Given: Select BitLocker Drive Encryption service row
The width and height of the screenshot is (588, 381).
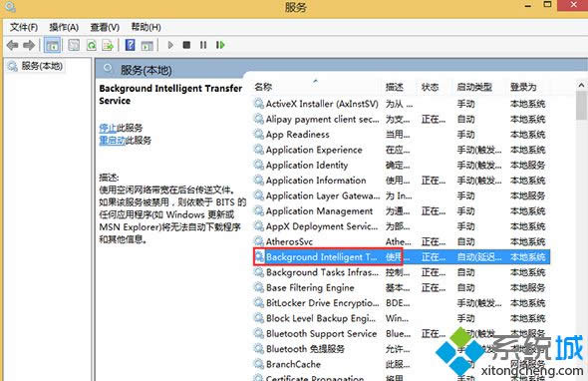Looking at the screenshot, I should [402, 303].
